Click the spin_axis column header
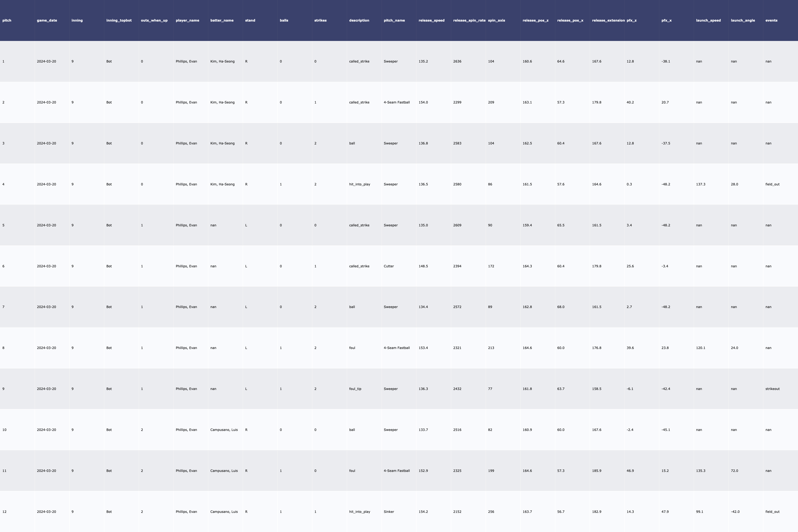The width and height of the screenshot is (798, 532). click(496, 20)
